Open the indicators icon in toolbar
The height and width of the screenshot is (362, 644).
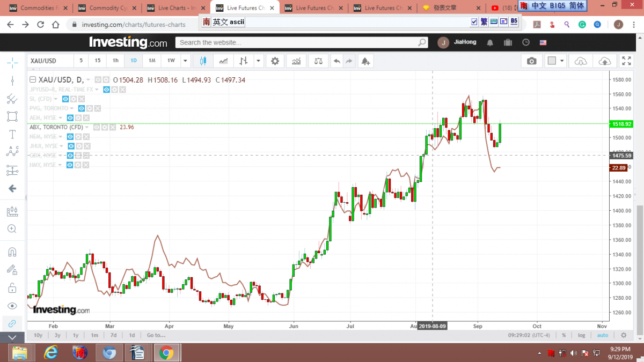(296, 61)
